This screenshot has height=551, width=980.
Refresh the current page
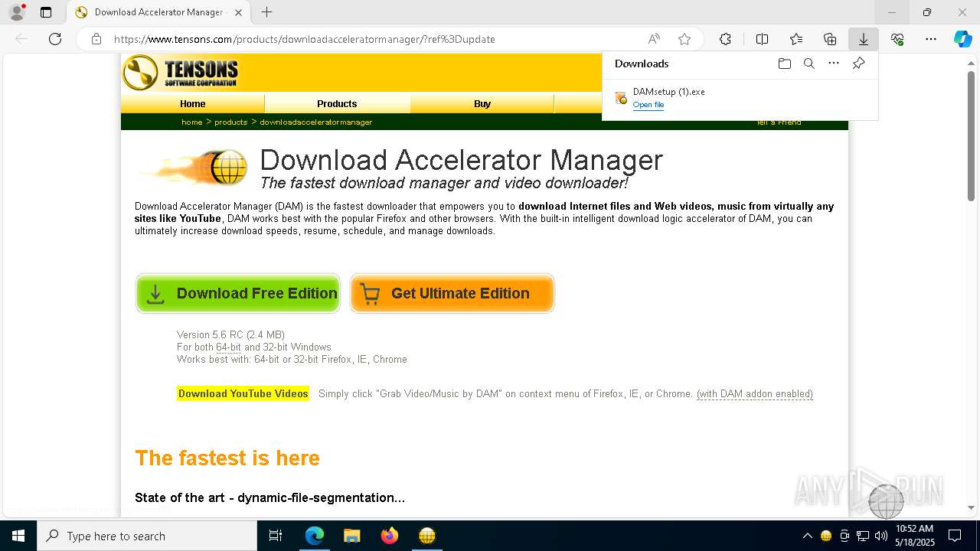(55, 39)
